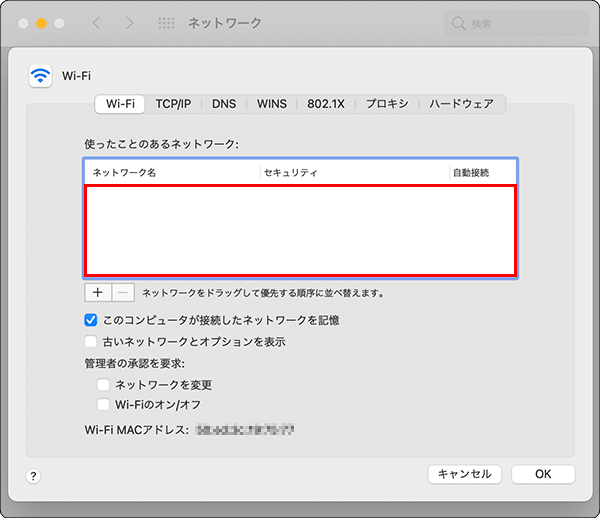This screenshot has height=518, width=600.
Task: Select the プロキシ tab
Action: point(386,103)
